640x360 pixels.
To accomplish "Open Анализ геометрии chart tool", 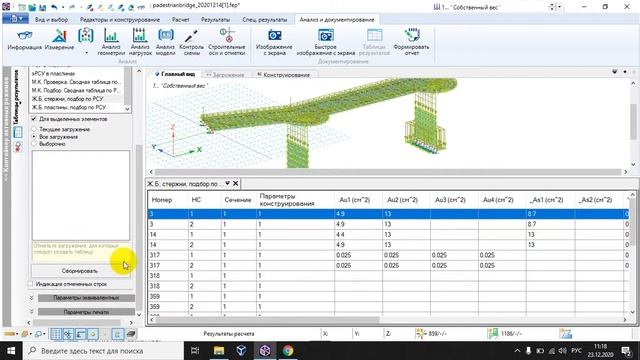I will [111, 42].
